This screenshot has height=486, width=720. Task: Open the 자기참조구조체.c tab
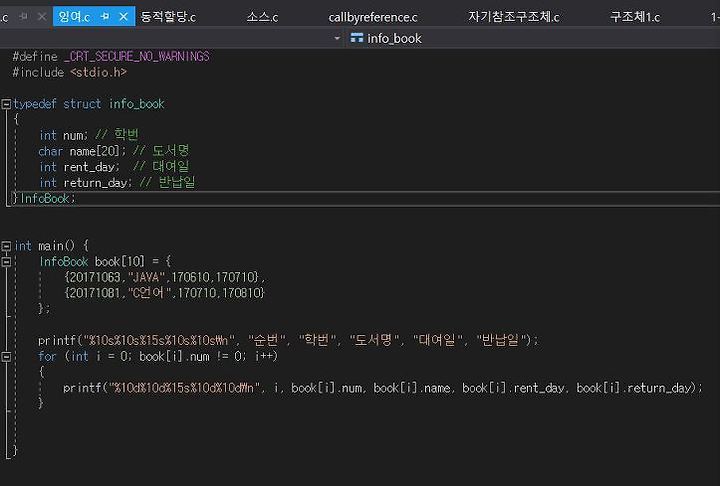[x=513, y=17]
